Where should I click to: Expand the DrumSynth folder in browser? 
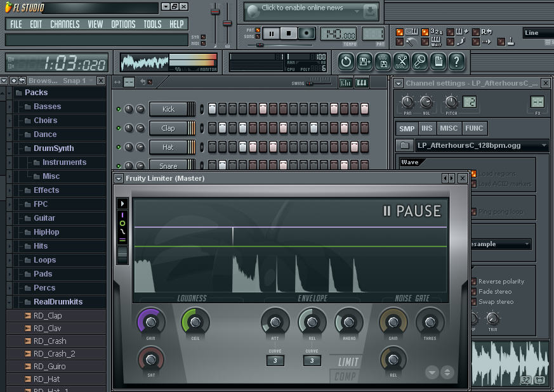(53, 148)
